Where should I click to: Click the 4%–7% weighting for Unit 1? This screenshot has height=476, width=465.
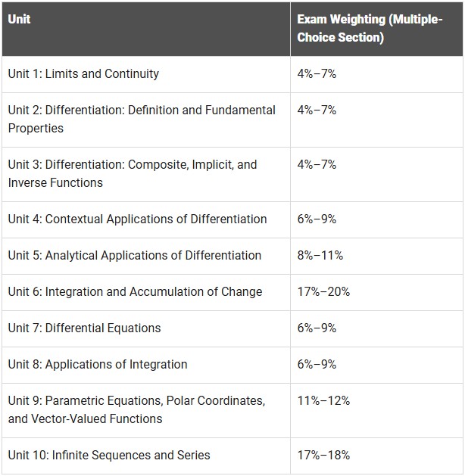317,73
